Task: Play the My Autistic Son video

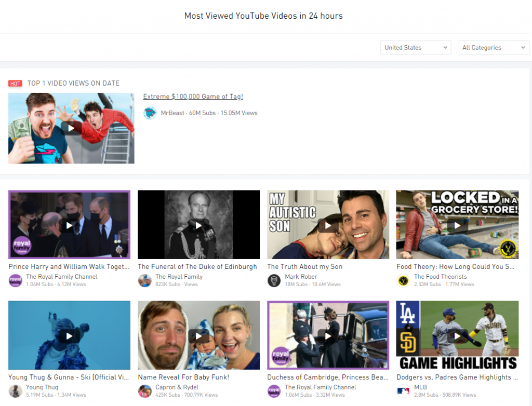Action: pyautogui.click(x=328, y=225)
